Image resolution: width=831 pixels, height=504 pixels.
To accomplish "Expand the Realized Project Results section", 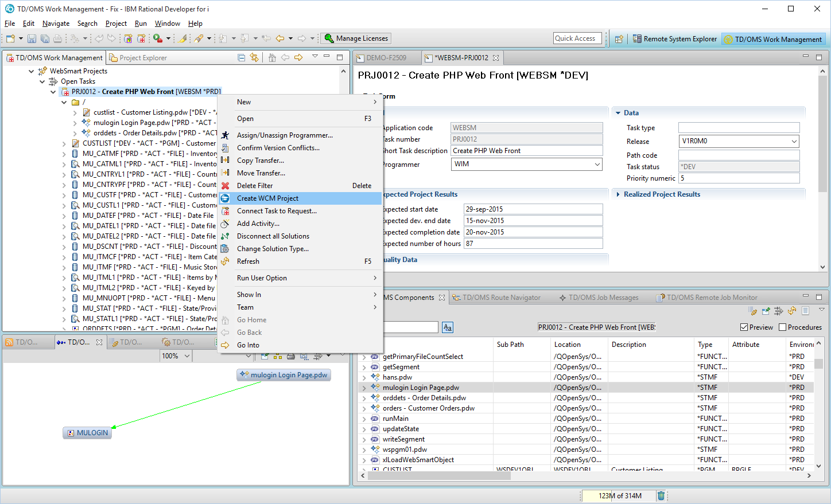I will [618, 194].
